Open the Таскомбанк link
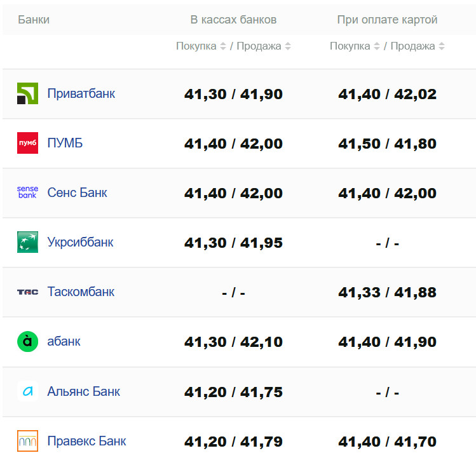Image resolution: width=476 pixels, height=460 pixels. (x=81, y=292)
